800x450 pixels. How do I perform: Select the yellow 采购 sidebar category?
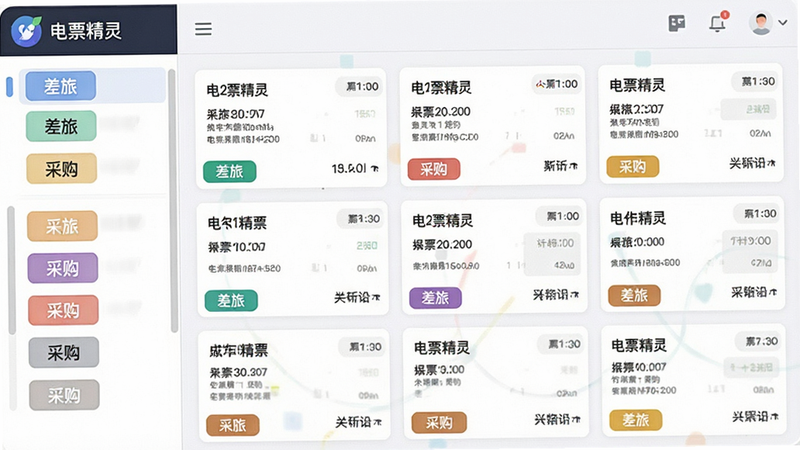tap(61, 168)
